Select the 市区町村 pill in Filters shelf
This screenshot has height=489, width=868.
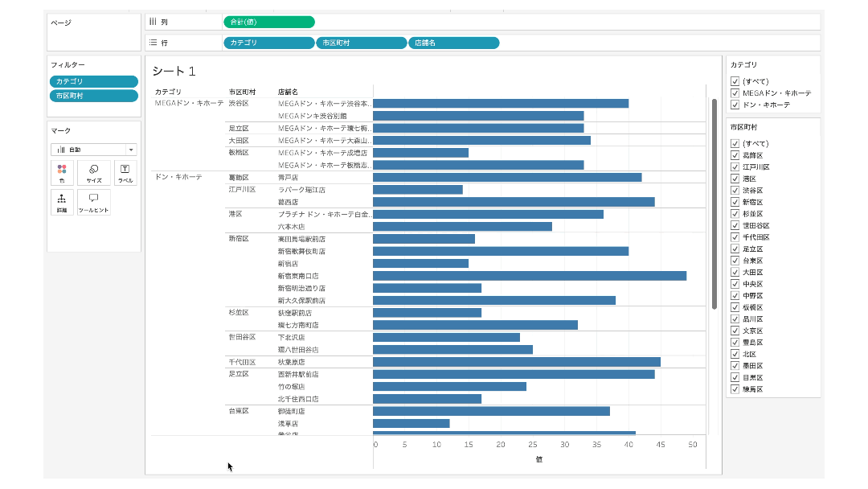pos(93,96)
